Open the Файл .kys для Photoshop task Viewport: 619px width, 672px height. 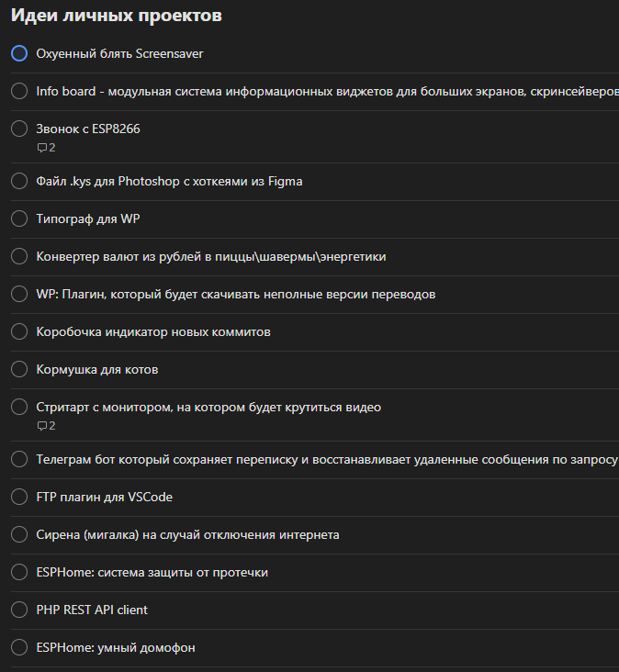coord(169,181)
